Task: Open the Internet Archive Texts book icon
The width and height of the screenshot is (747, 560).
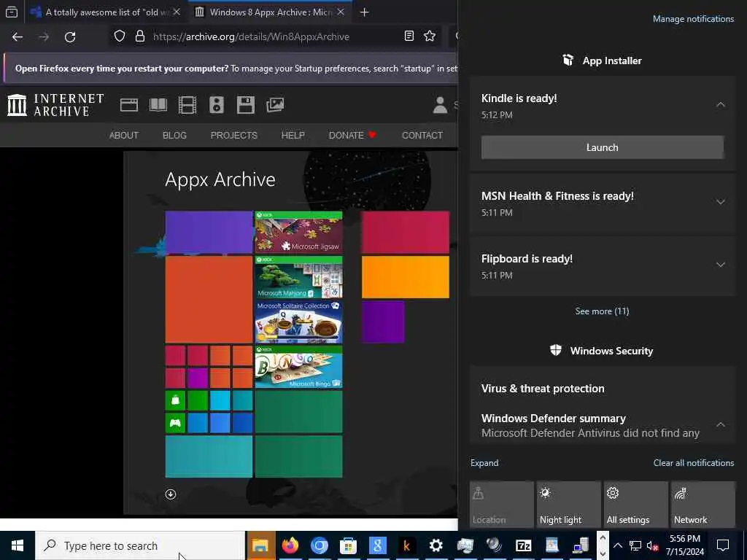Action: pos(158,105)
